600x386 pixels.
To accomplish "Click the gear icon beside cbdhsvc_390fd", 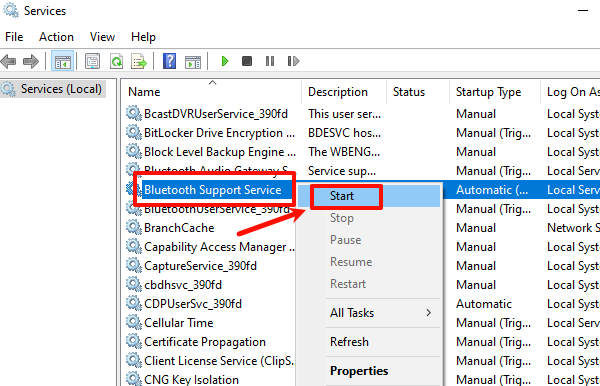I will 134,285.
